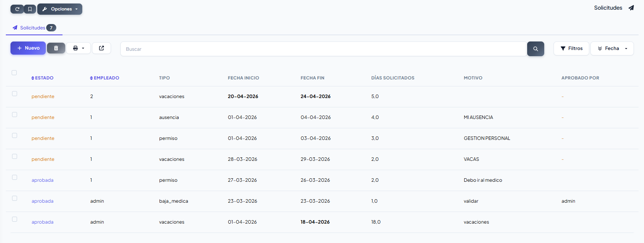
Task: Tick the select-all checkbox in header
Action: coord(14,72)
